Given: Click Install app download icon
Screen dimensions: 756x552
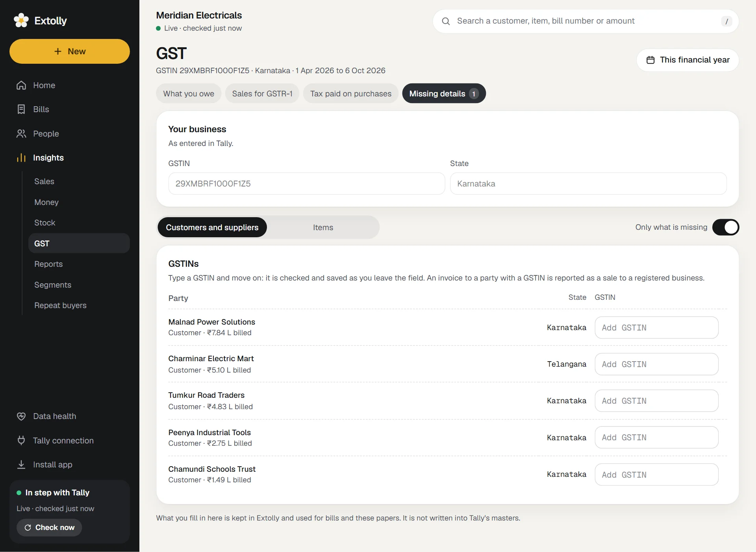Looking at the screenshot, I should [x=21, y=465].
